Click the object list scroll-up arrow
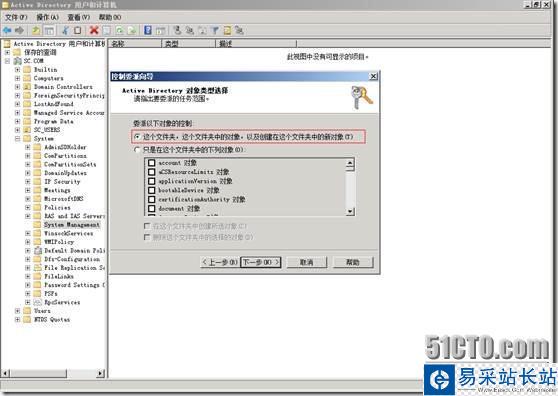Viewport: 558px width, 396px height. (350, 163)
